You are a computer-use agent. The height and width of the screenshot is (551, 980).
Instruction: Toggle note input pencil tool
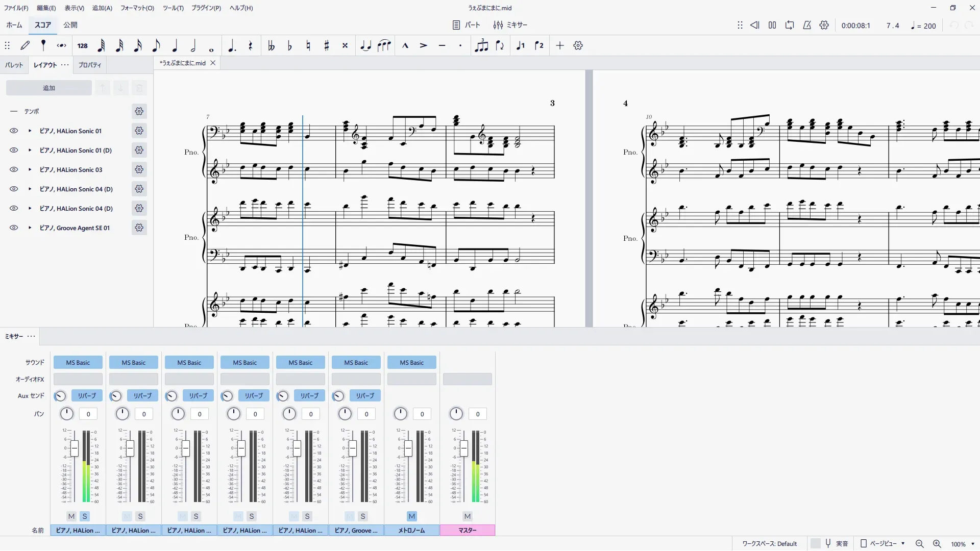(x=25, y=45)
